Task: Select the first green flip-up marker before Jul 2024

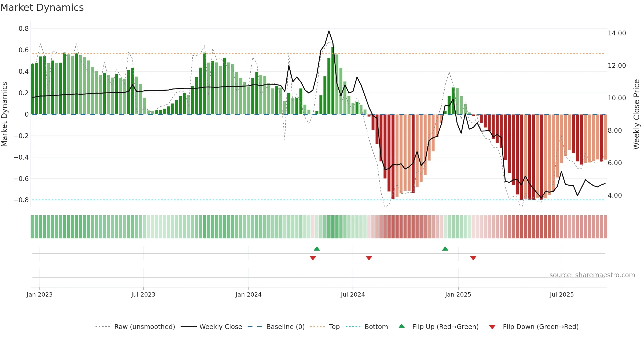Action: [x=317, y=249]
